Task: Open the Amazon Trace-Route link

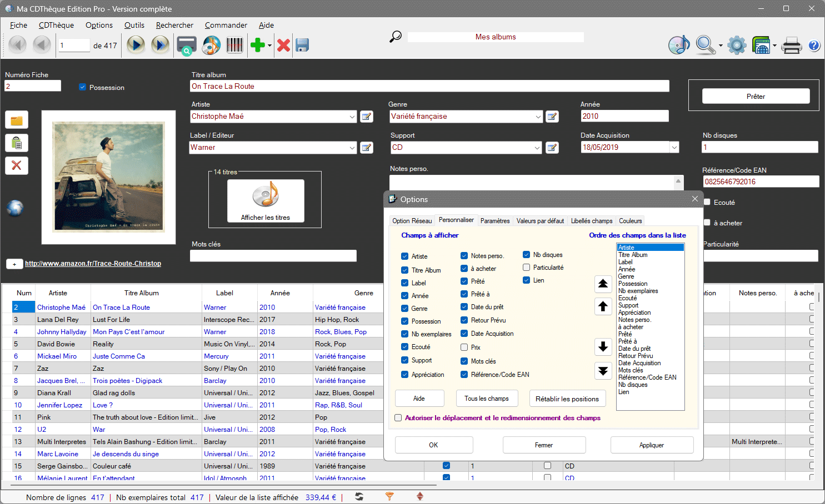Action: (x=93, y=264)
